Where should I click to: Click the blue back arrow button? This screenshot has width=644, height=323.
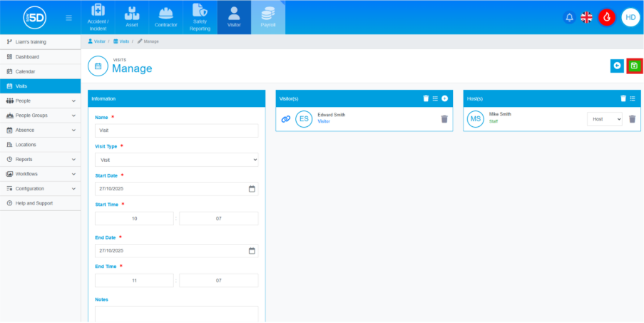click(617, 66)
